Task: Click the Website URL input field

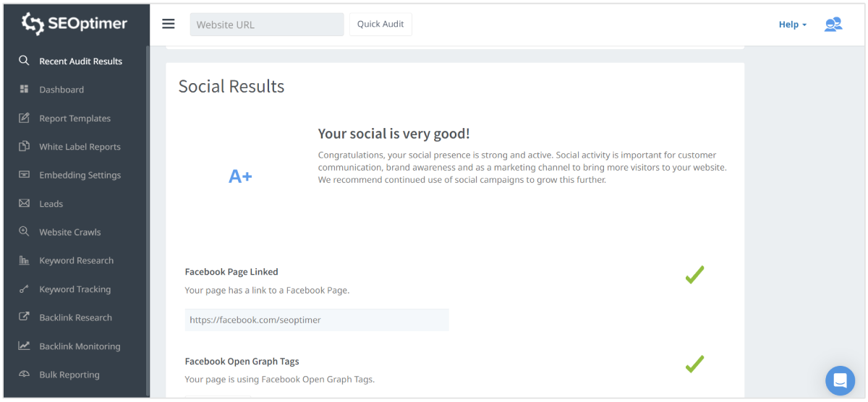Action: [266, 25]
